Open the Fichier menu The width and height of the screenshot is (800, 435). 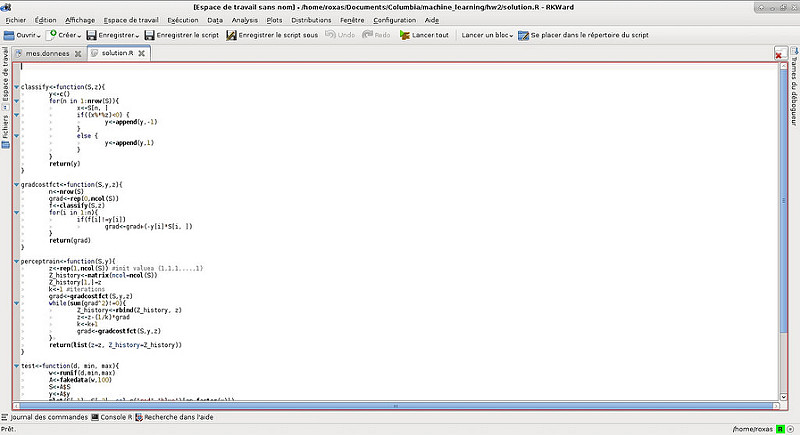15,20
